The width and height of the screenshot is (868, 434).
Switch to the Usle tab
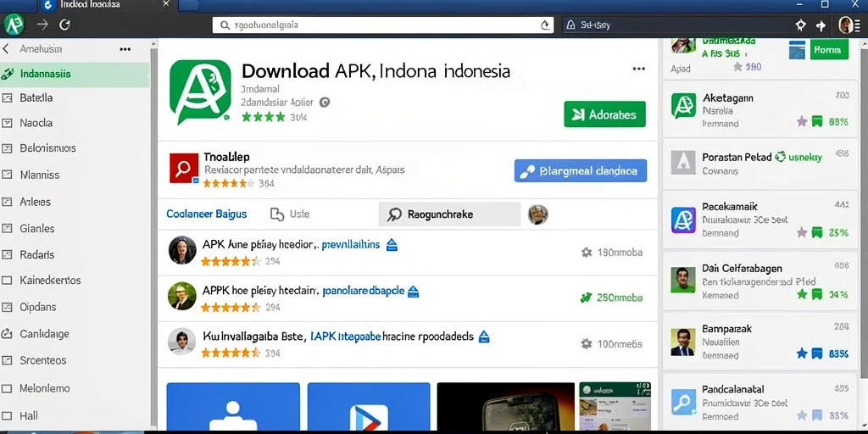pyautogui.click(x=290, y=214)
